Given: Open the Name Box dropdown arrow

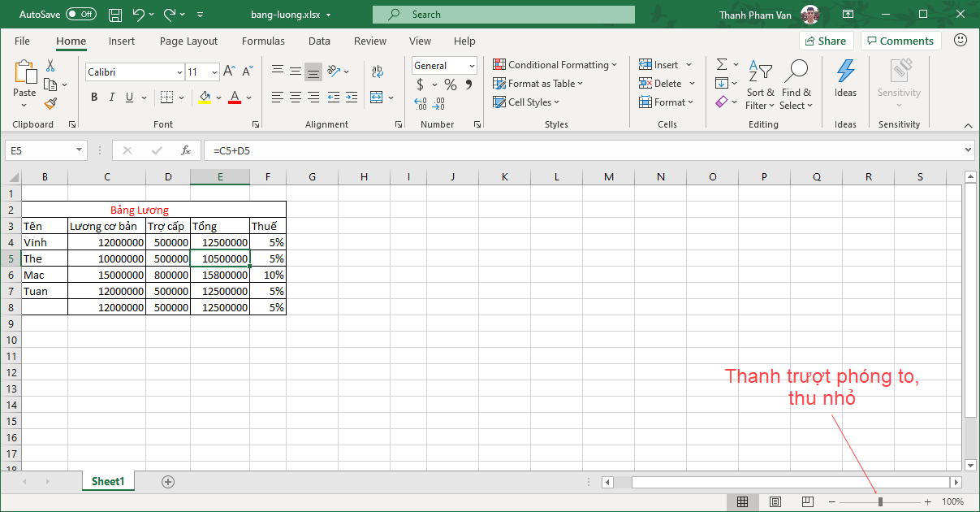Looking at the screenshot, I should [x=79, y=150].
